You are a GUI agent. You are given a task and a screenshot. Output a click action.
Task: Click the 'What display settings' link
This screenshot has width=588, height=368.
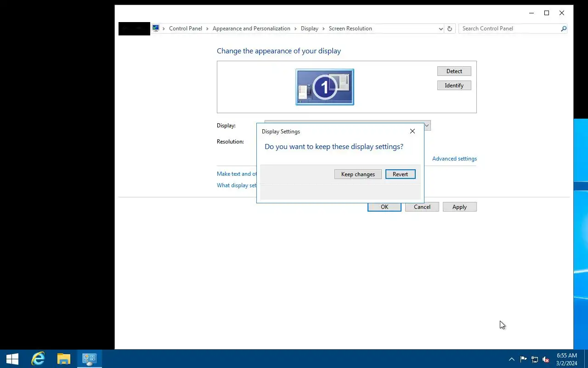[237, 185]
